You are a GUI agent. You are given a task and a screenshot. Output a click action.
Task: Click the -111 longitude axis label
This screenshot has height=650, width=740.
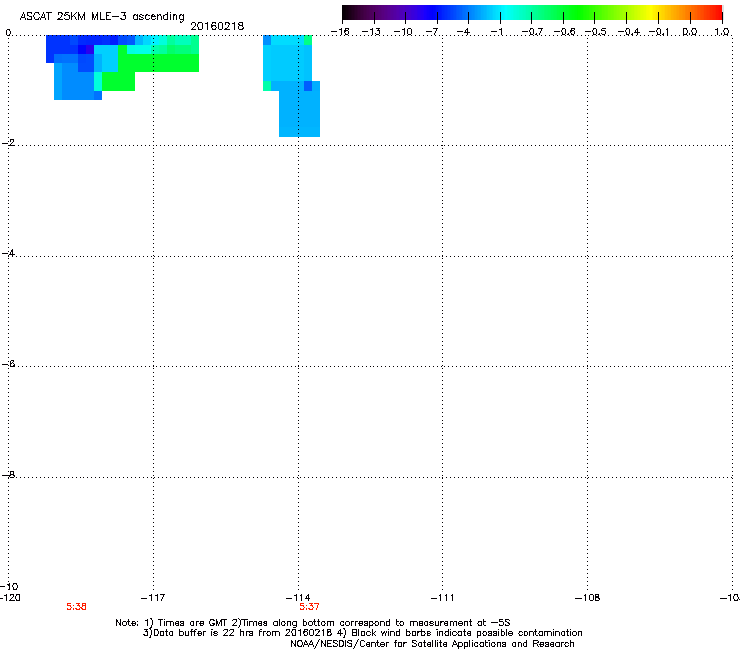(442, 598)
